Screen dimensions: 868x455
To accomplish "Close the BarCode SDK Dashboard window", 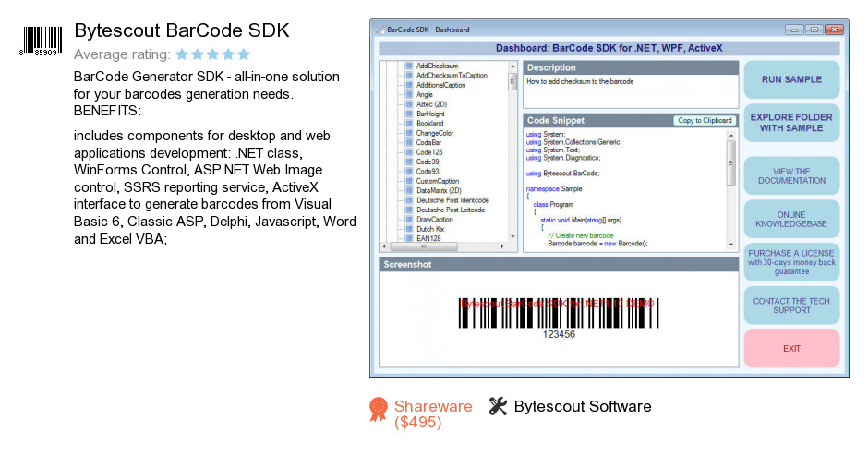I will (x=834, y=30).
